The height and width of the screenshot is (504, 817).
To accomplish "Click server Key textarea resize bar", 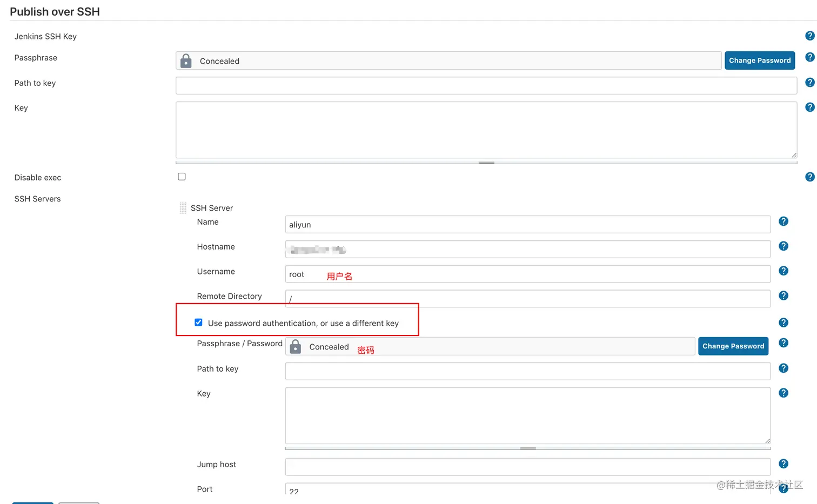I will click(528, 448).
